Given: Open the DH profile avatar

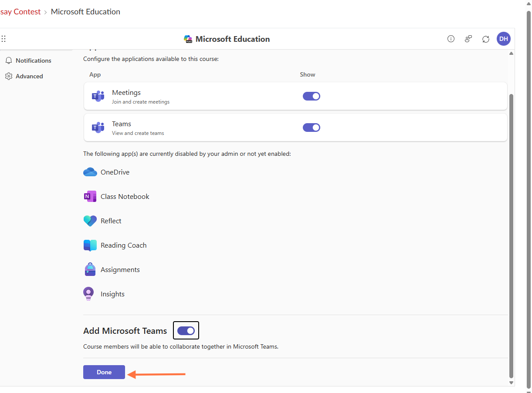Looking at the screenshot, I should click(504, 39).
